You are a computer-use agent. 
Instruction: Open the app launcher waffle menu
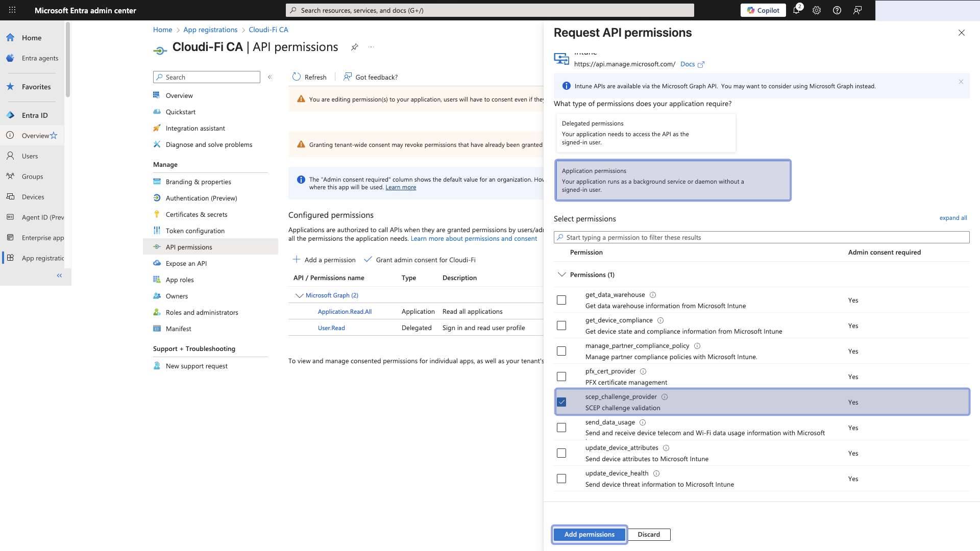coord(11,10)
